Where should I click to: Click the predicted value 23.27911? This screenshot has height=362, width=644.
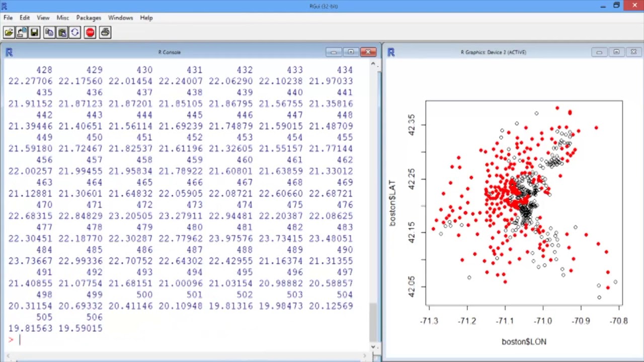click(181, 216)
